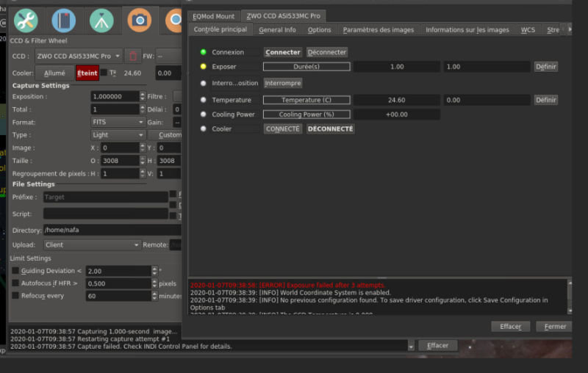
Task: Click the Exposer yellow status light
Action: coord(204,67)
